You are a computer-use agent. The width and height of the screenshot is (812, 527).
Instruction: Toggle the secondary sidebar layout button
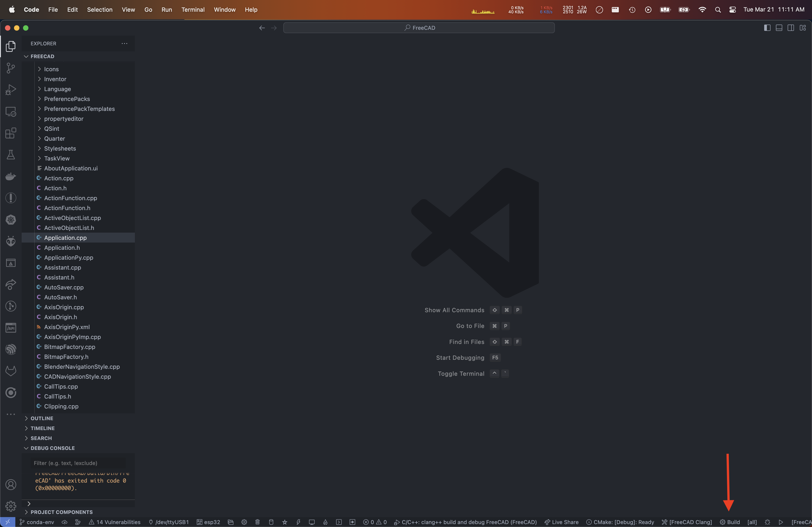(x=791, y=27)
